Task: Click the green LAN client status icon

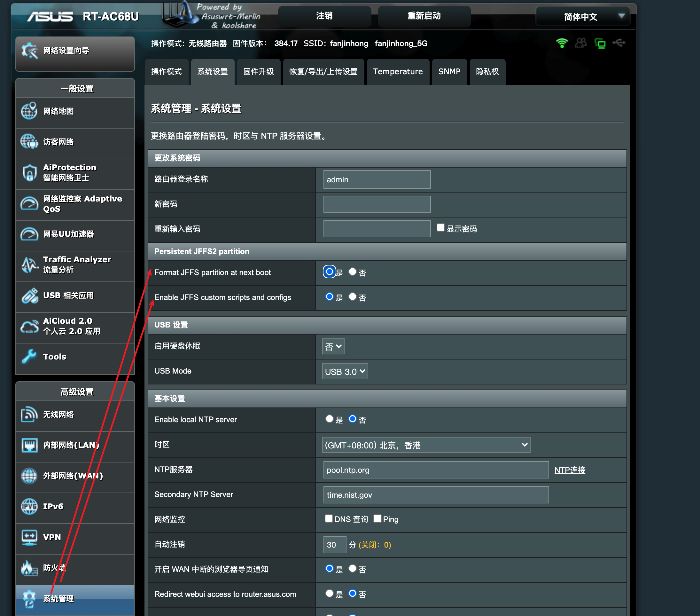Action: click(x=600, y=43)
